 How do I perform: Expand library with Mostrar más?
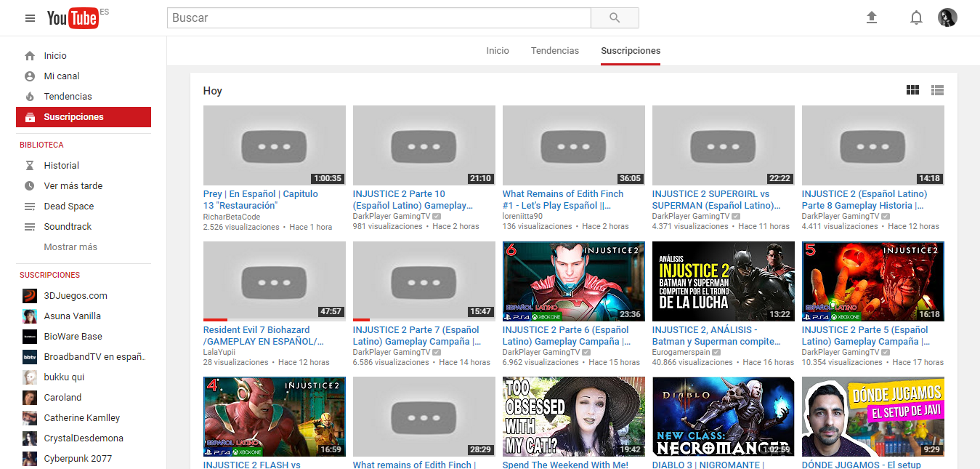coord(70,247)
